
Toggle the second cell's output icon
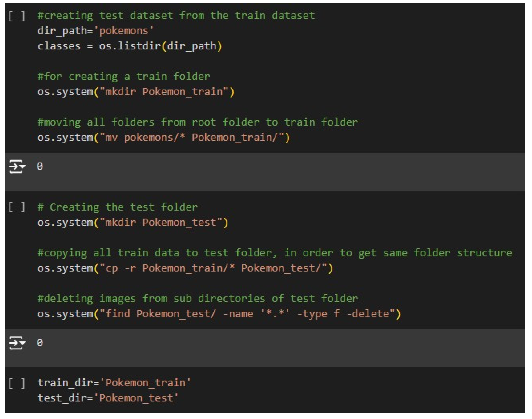coord(17,343)
